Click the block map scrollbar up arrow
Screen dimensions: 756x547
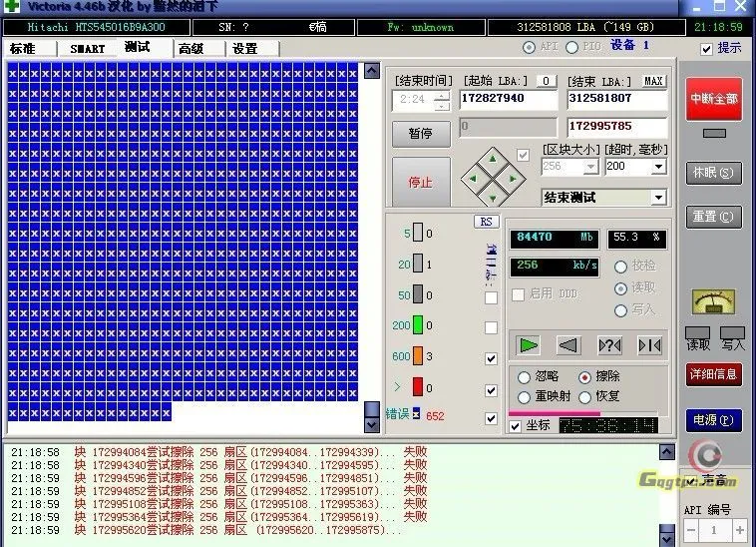(x=371, y=71)
